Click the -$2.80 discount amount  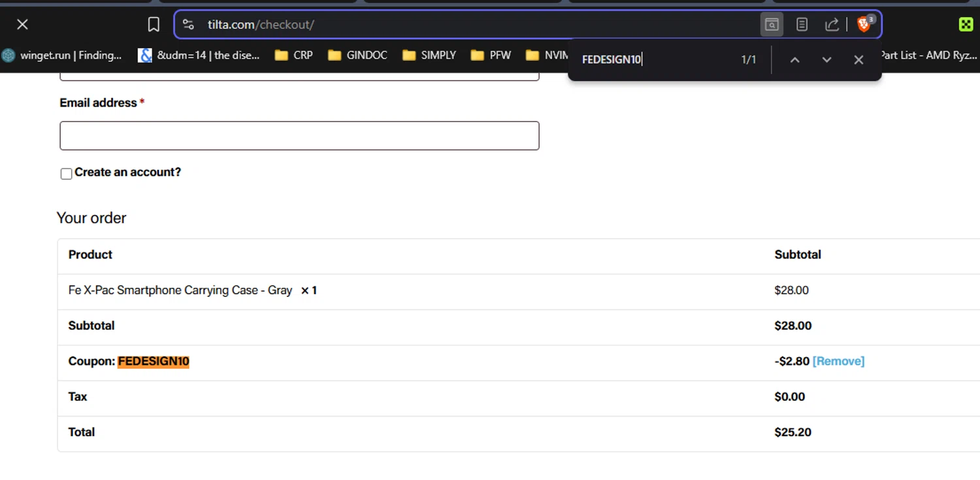point(792,361)
